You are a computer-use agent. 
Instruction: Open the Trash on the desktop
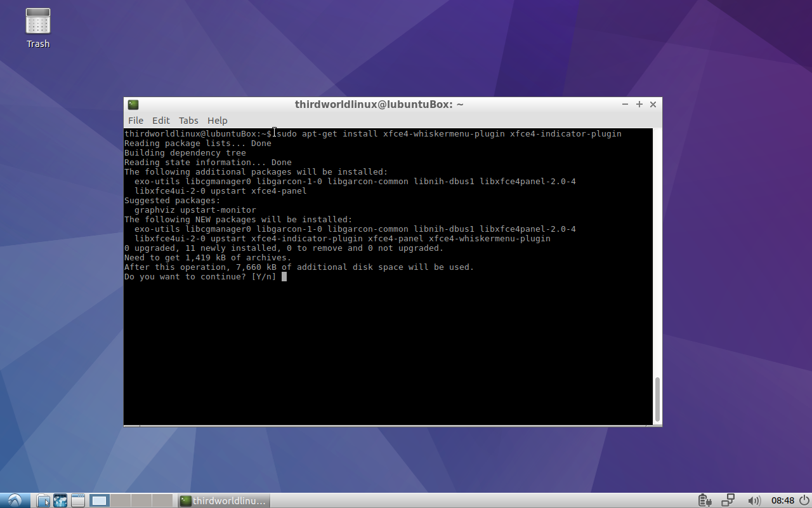pos(37,22)
